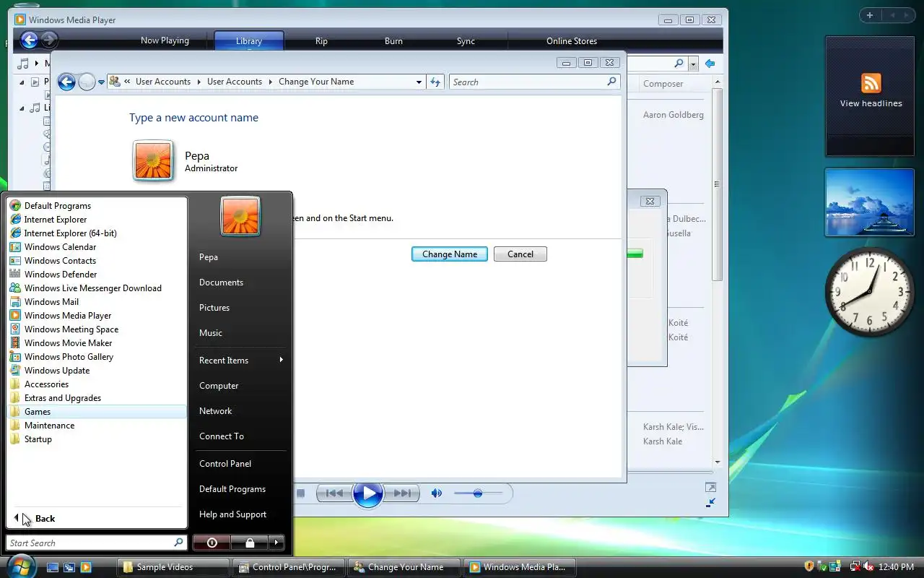The image size is (924, 578).
Task: Open Default Programs in Start menu right pane
Action: (240, 489)
